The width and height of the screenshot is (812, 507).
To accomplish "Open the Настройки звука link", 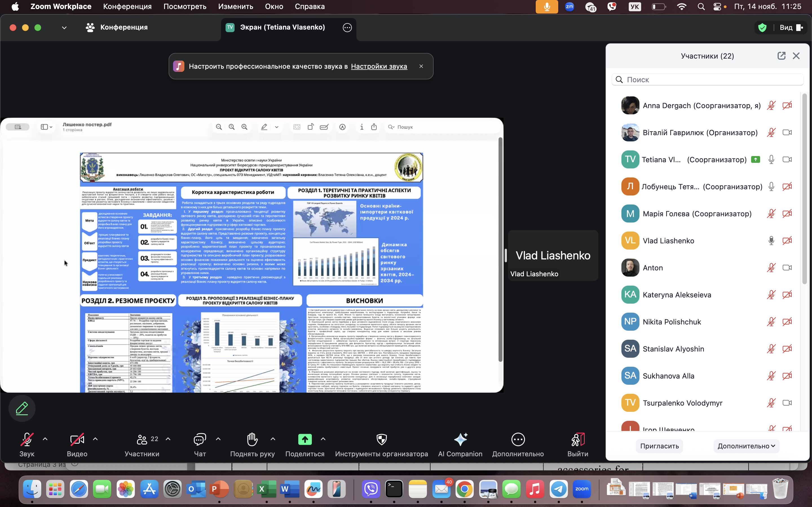I will coord(379,66).
